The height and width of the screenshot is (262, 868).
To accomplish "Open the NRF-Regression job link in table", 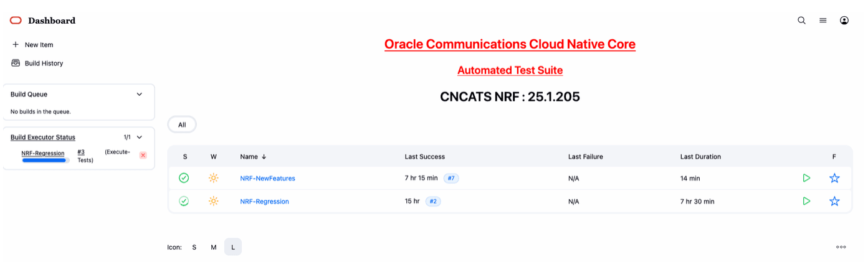I will tap(264, 201).
